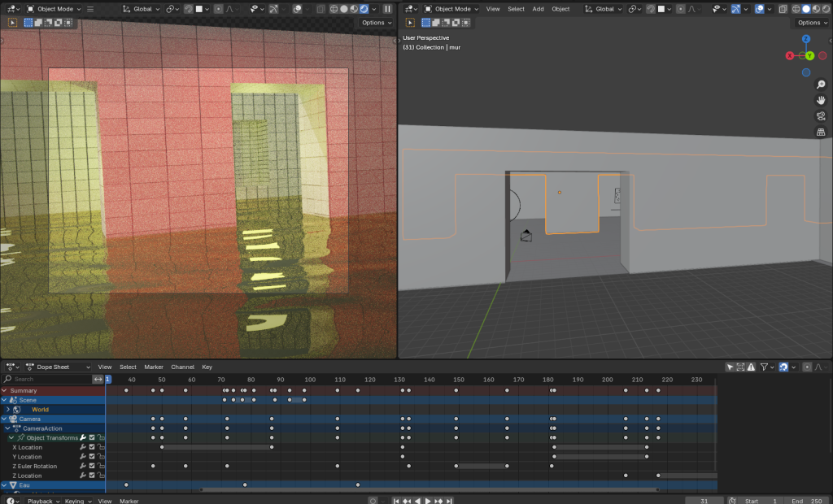Open the Dope Sheet mode dropdown
Screen dimensions: 833x504
[59, 367]
